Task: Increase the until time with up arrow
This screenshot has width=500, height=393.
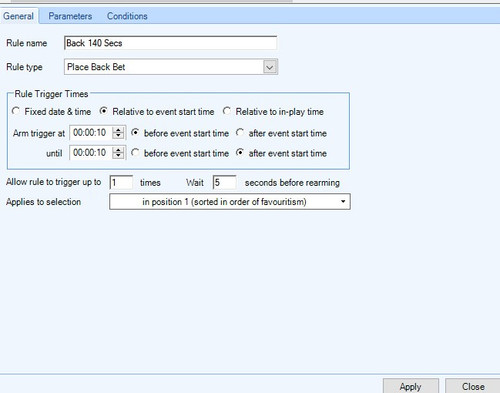Action: 118,150
